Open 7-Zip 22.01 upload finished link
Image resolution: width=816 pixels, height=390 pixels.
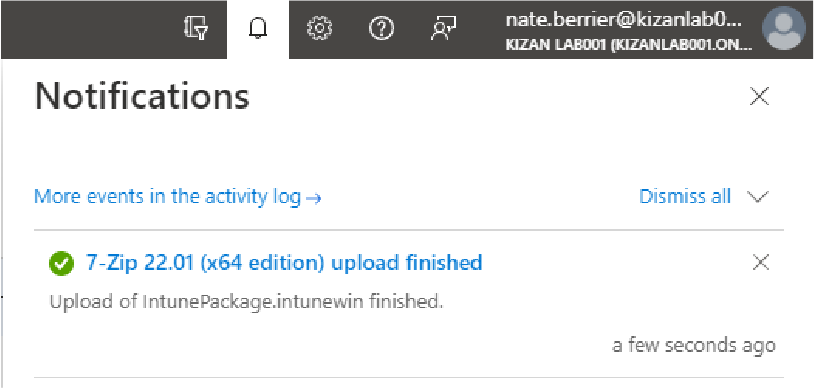[284, 262]
